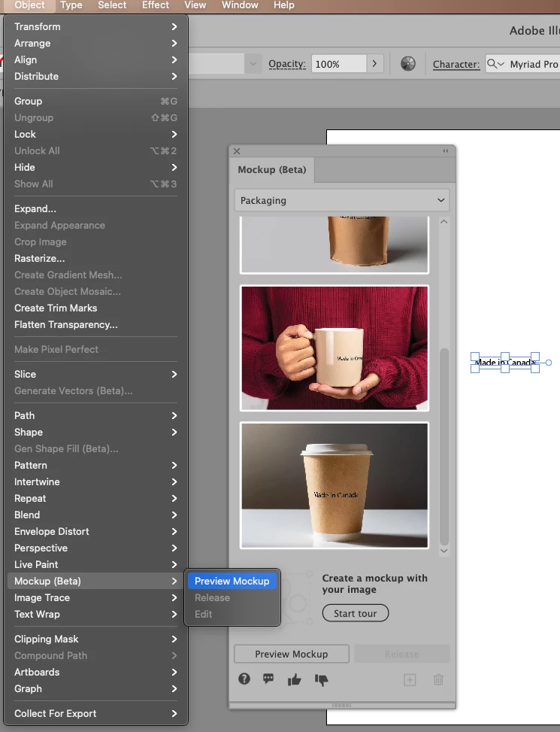This screenshot has height=732, width=560.
Task: Open the Slice menu entry
Action: pos(95,375)
